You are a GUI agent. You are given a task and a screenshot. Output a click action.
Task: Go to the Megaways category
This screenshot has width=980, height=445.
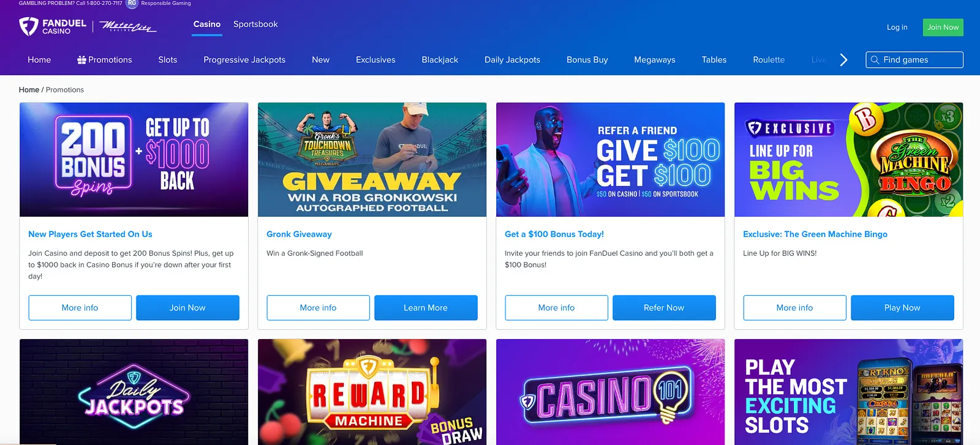(x=655, y=60)
